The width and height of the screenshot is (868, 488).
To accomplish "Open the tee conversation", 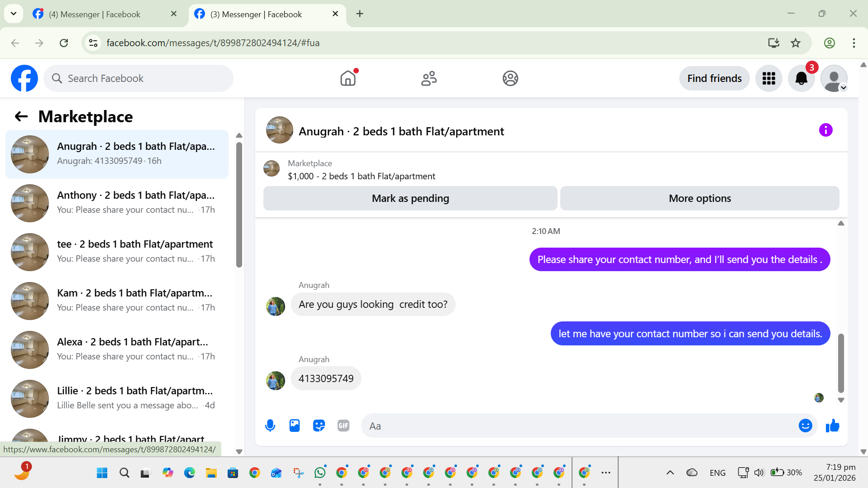I will 117,252.
